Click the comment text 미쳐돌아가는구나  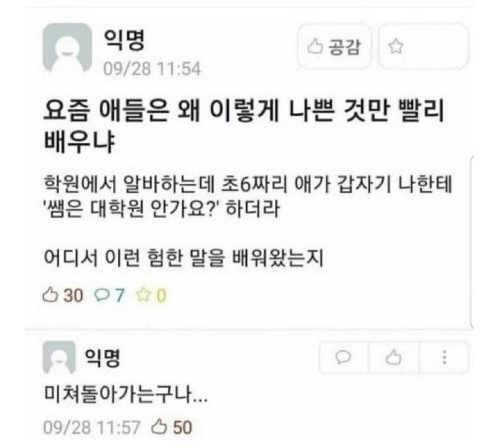click(x=126, y=394)
